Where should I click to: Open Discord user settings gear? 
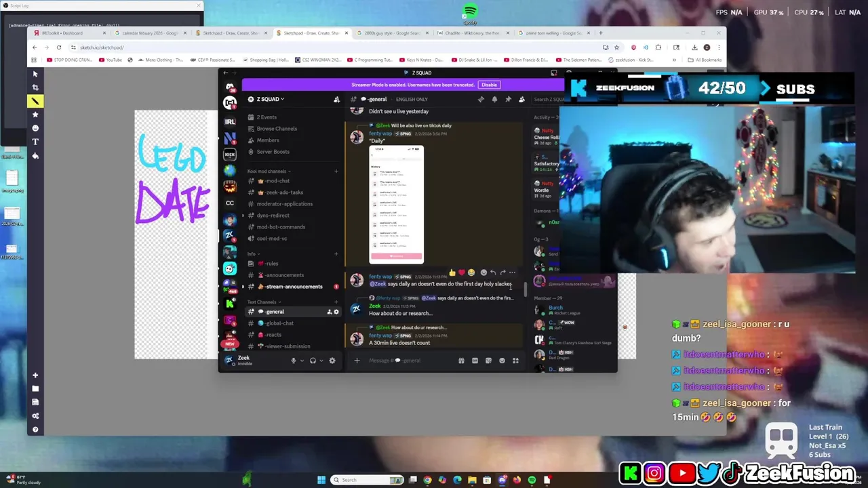pos(332,361)
